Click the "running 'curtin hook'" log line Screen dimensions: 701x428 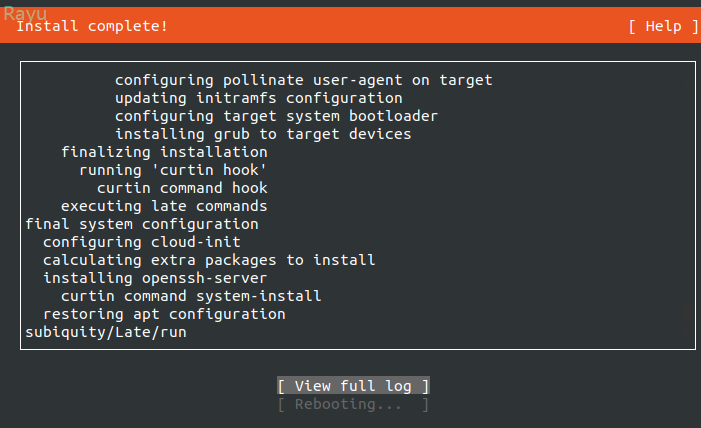point(173,170)
